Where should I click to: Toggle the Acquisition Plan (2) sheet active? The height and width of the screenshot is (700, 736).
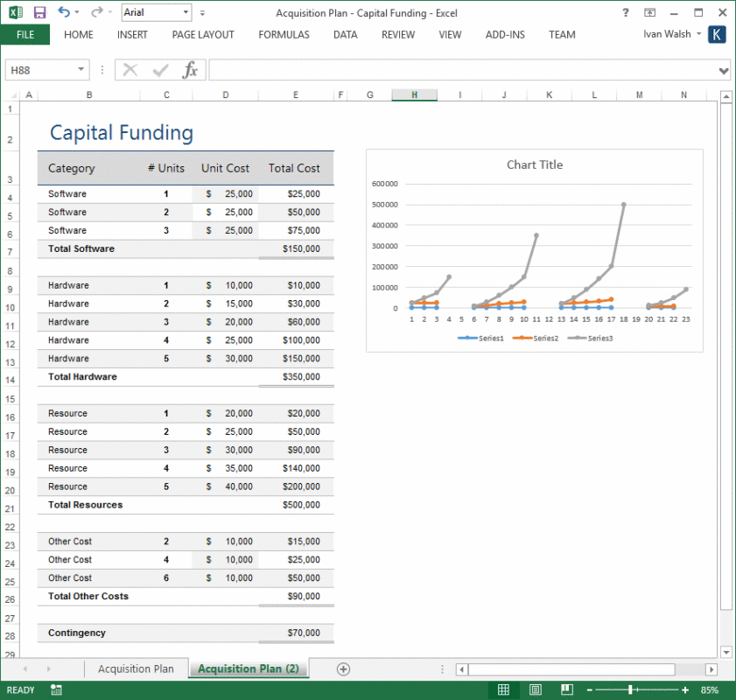[248, 668]
